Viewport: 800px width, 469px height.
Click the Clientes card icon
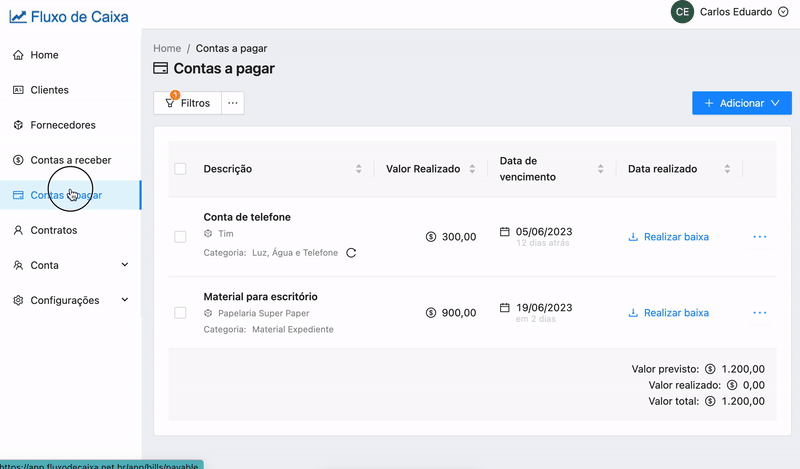point(18,90)
